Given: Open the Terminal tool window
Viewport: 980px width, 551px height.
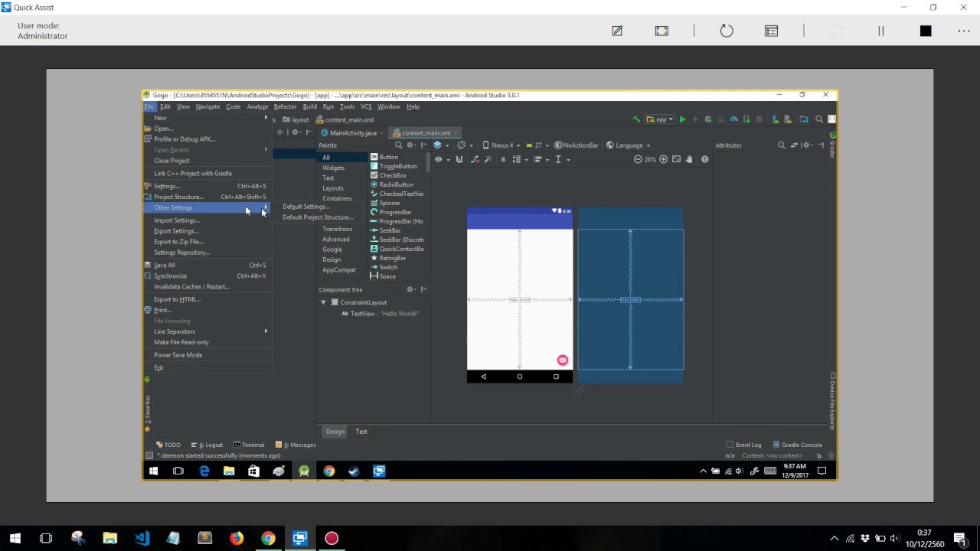Looking at the screenshot, I should tap(249, 445).
